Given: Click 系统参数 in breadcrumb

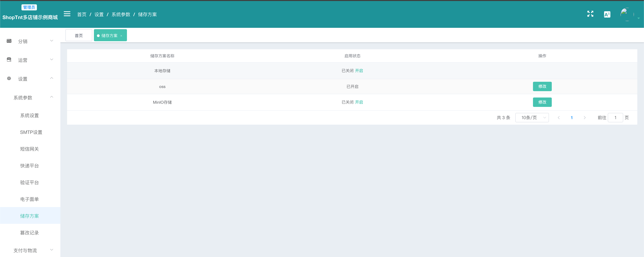Looking at the screenshot, I should (121, 14).
